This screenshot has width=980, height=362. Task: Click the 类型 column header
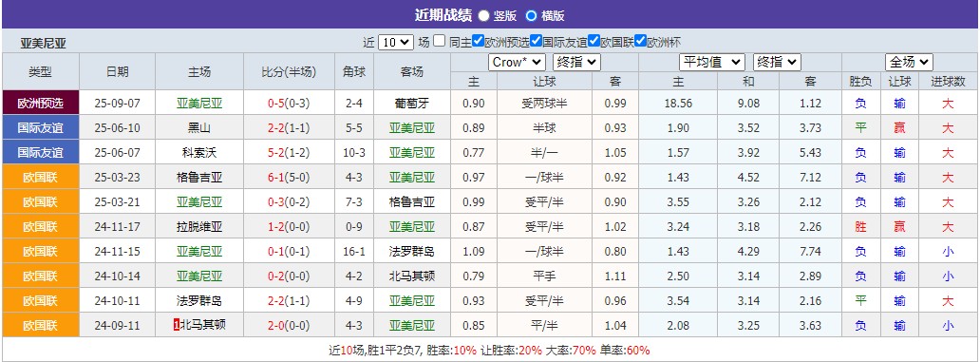coord(41,72)
